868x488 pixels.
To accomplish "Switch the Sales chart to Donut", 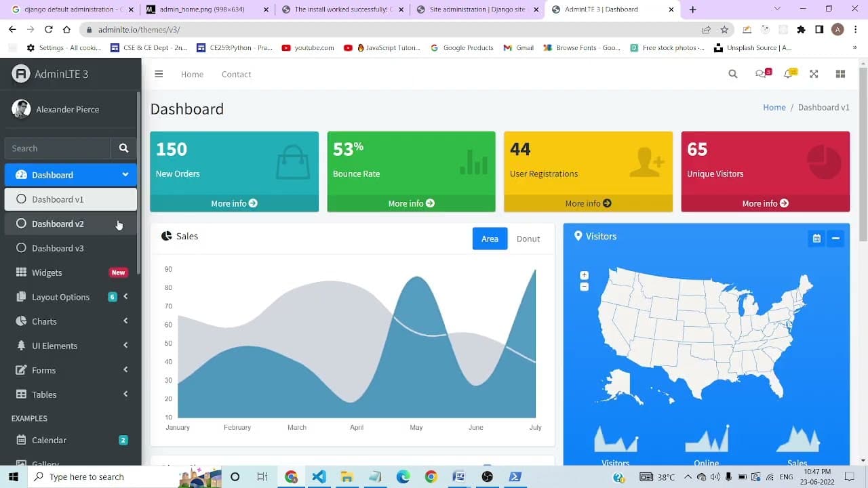I will tap(528, 239).
